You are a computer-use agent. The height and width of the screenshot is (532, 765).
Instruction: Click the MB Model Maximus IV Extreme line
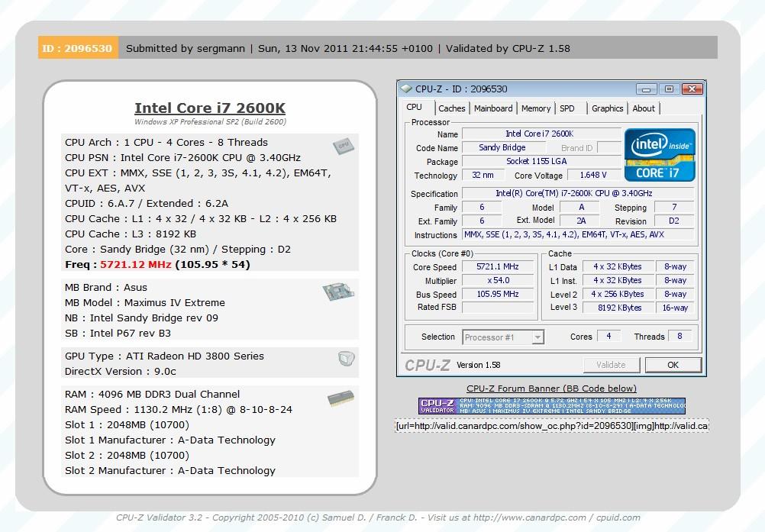click(x=145, y=302)
